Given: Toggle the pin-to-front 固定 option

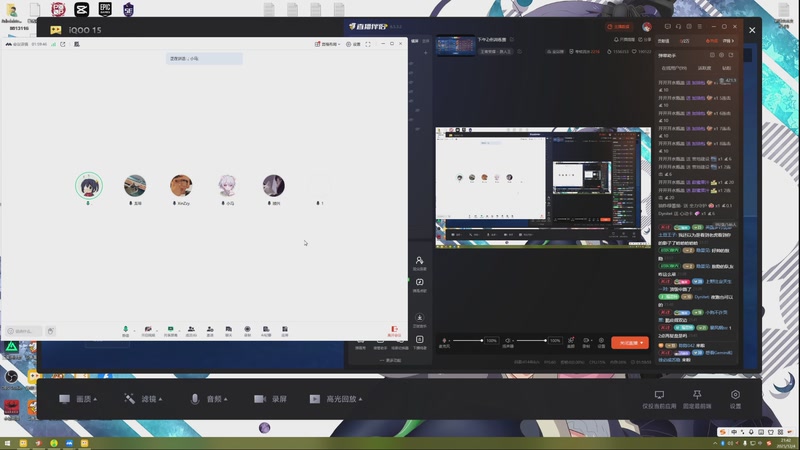Looking at the screenshot, I should click(x=697, y=399).
